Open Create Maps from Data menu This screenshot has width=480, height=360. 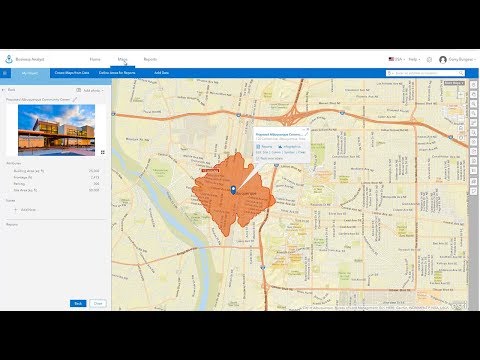click(72, 73)
